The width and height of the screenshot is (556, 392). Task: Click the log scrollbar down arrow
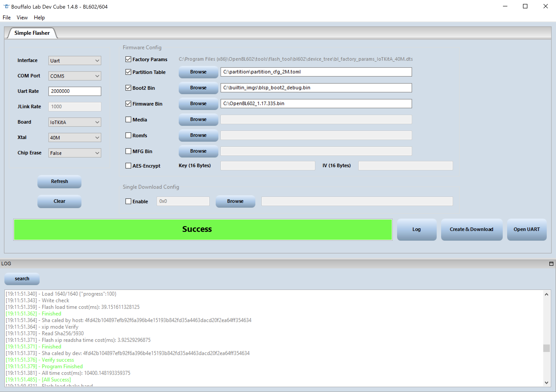pyautogui.click(x=546, y=383)
